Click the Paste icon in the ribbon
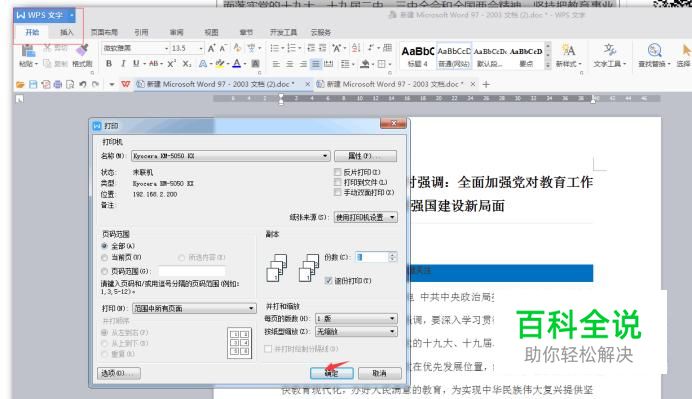 point(28,52)
